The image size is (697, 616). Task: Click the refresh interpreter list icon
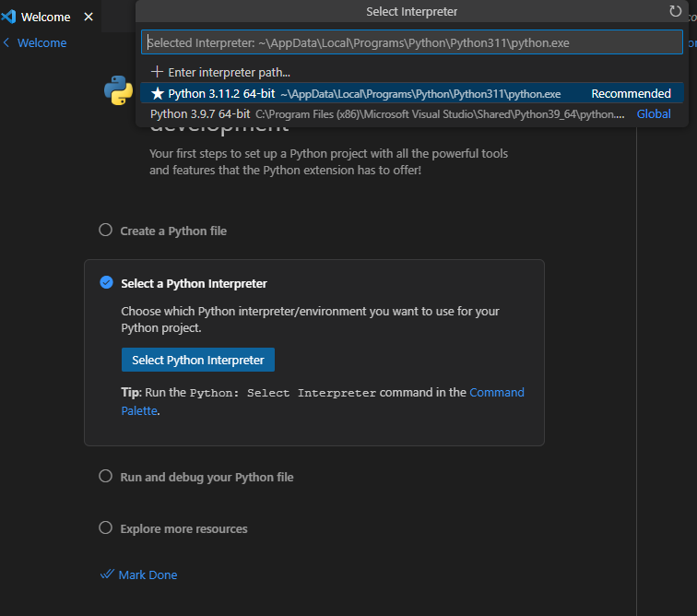(675, 11)
